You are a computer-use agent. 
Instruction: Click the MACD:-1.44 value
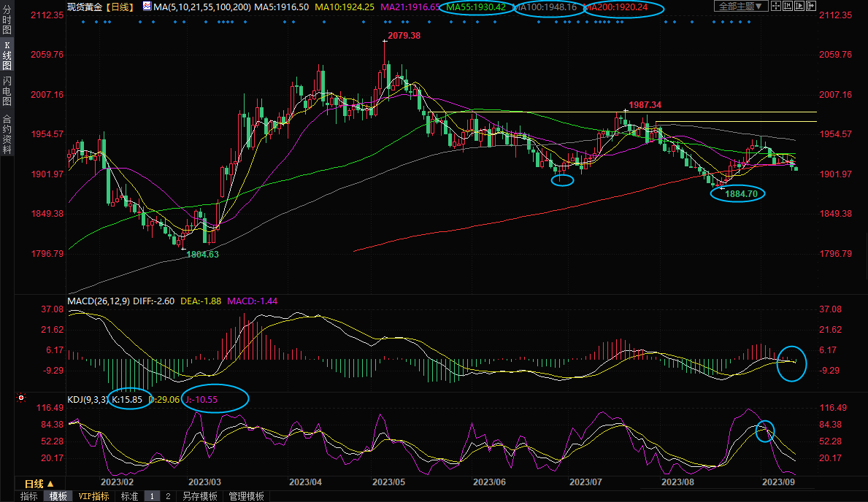click(253, 301)
